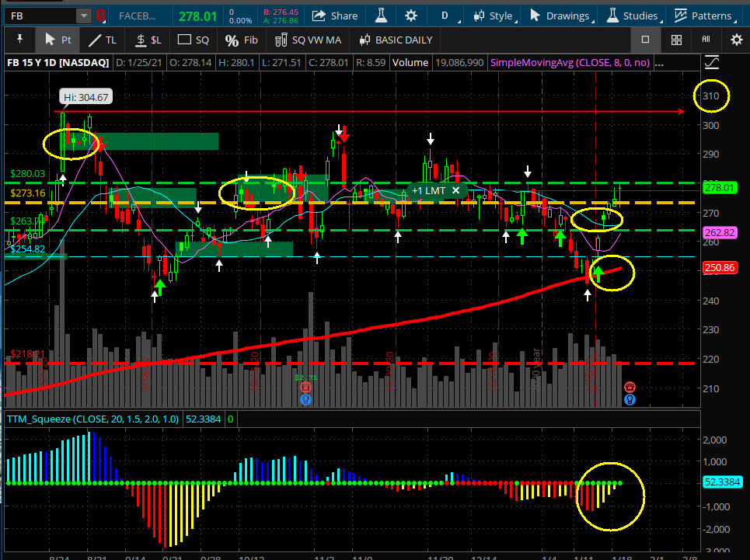Open chart settings gear in top toolbar
The width and height of the screenshot is (750, 560).
(410, 16)
